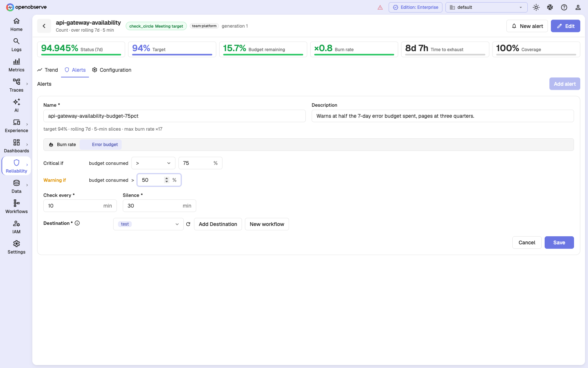Open Reliability section

click(x=16, y=166)
